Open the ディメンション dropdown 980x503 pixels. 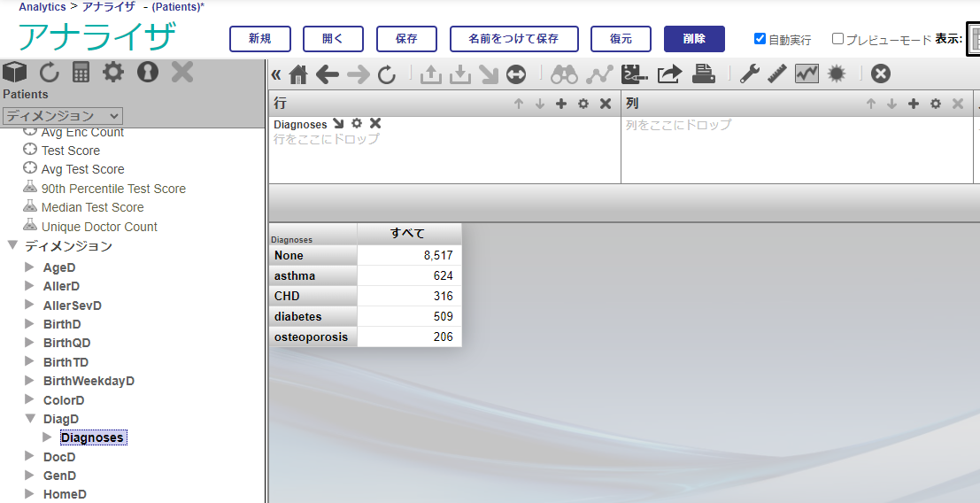[x=62, y=116]
